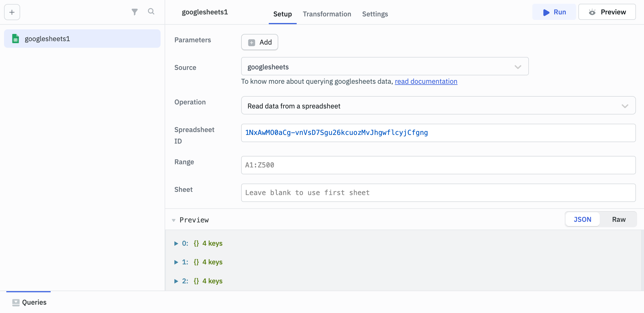Switch to the Transformation tab
This screenshot has height=313, width=644.
coord(327,14)
